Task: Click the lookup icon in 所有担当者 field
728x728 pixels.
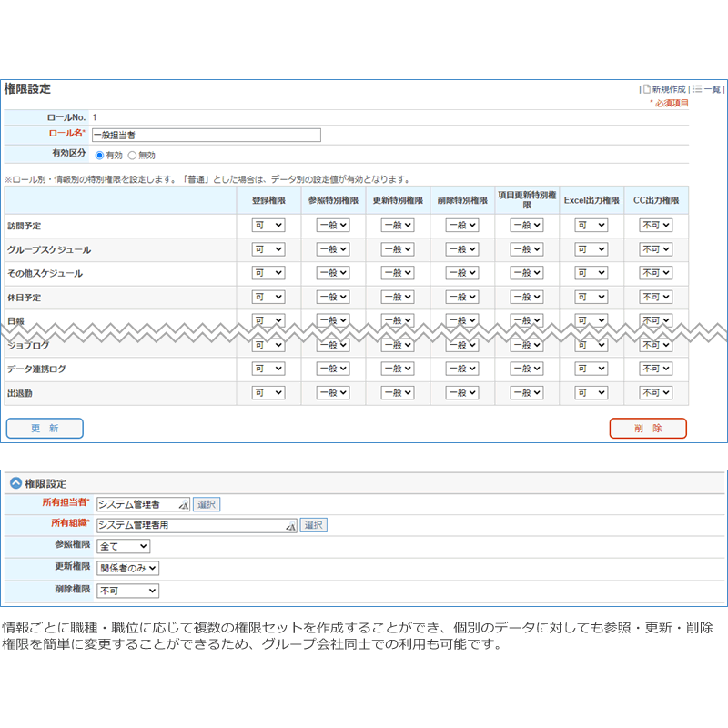Action: click(184, 504)
